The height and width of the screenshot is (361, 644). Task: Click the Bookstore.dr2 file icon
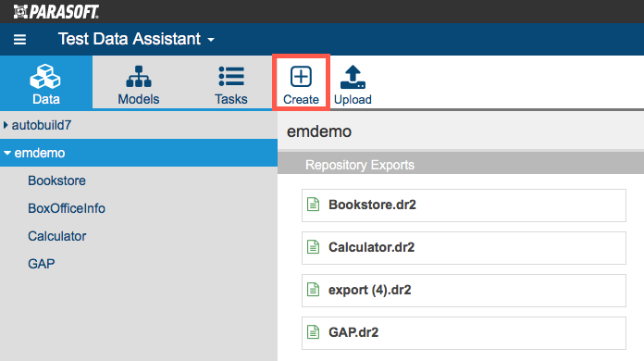click(314, 205)
